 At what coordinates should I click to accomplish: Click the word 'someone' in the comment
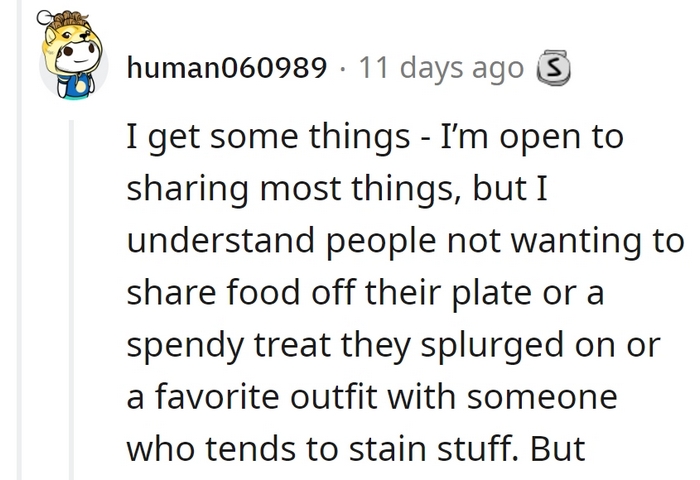[542, 397]
